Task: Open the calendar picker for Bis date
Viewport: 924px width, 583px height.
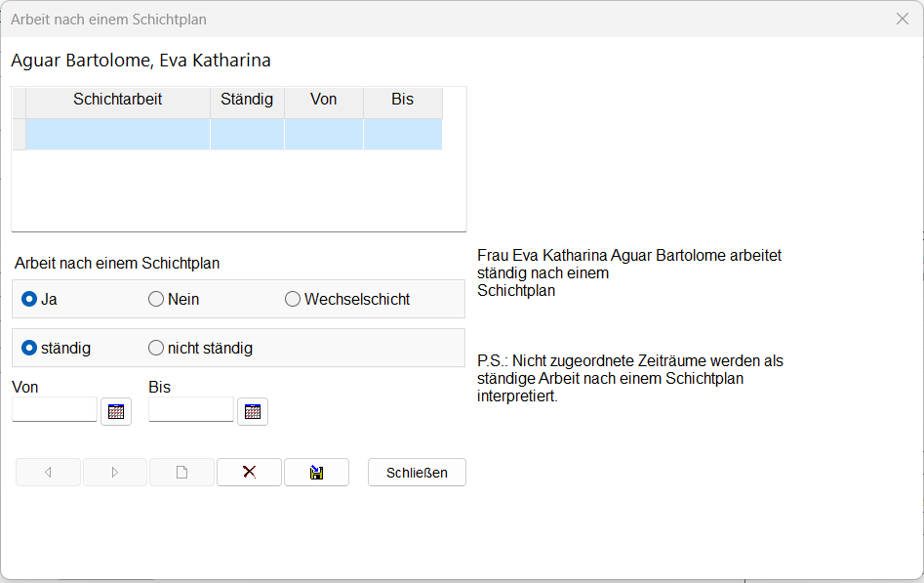Action: click(x=253, y=411)
